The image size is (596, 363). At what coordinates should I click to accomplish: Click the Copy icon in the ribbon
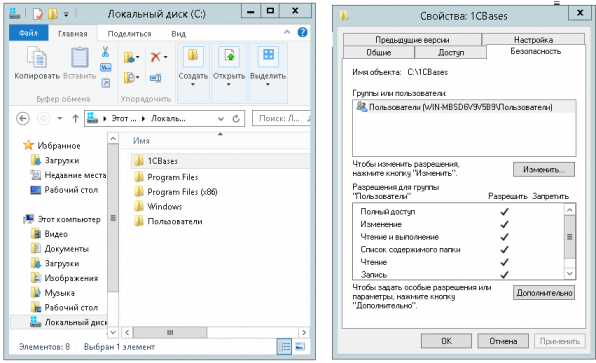pos(37,58)
